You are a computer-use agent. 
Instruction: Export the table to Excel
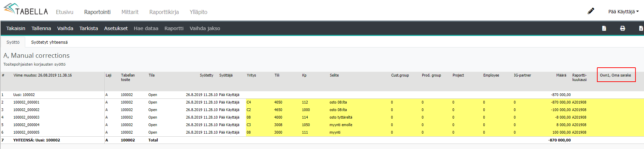tap(641, 28)
